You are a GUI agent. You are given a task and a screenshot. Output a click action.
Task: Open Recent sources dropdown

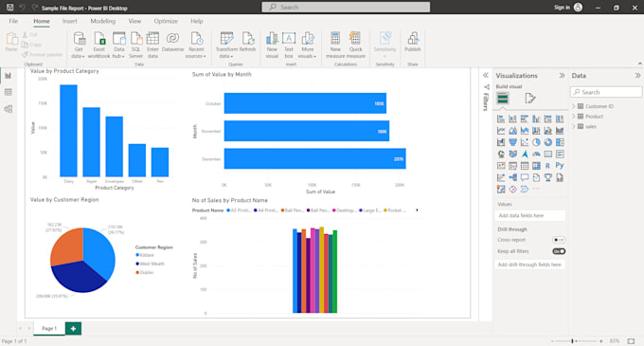[x=196, y=46]
